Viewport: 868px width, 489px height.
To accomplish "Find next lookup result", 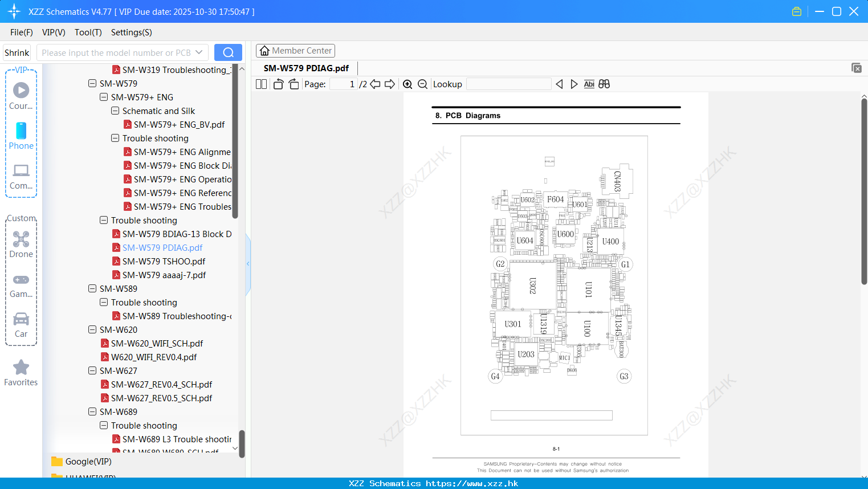I will 574,84.
